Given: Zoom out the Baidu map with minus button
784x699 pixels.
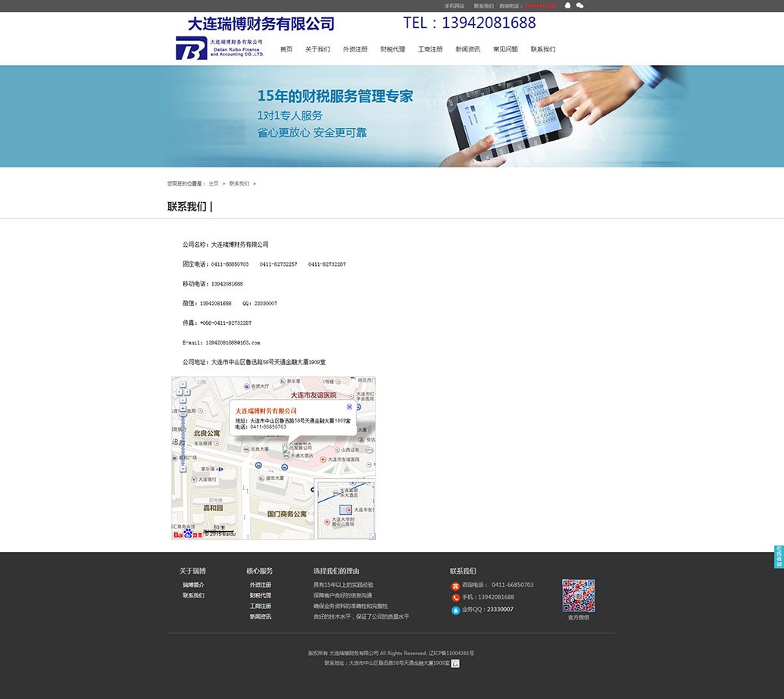Looking at the screenshot, I should (183, 469).
